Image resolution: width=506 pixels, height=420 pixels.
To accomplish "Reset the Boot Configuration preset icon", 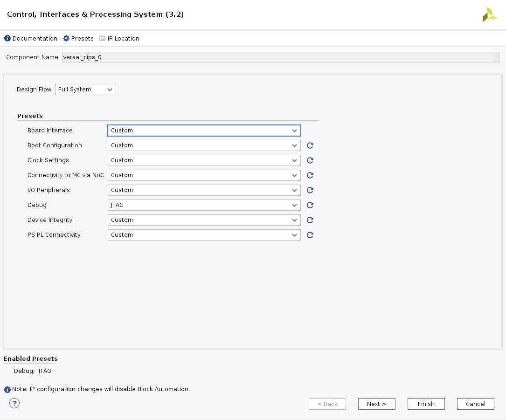I will click(x=310, y=145).
